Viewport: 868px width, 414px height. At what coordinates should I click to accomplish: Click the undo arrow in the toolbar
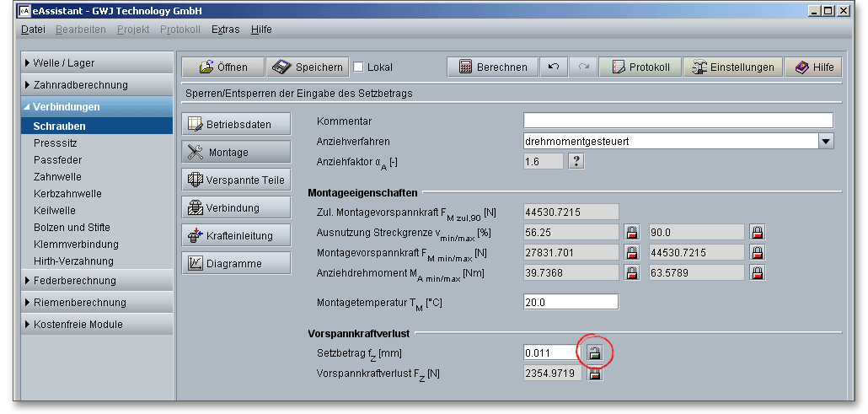point(553,67)
